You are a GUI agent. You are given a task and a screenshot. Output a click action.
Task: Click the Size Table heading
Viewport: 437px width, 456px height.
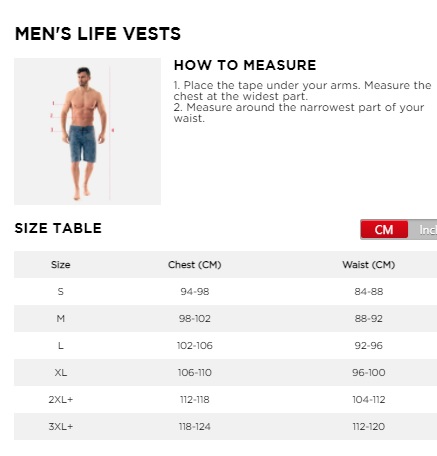tap(58, 228)
